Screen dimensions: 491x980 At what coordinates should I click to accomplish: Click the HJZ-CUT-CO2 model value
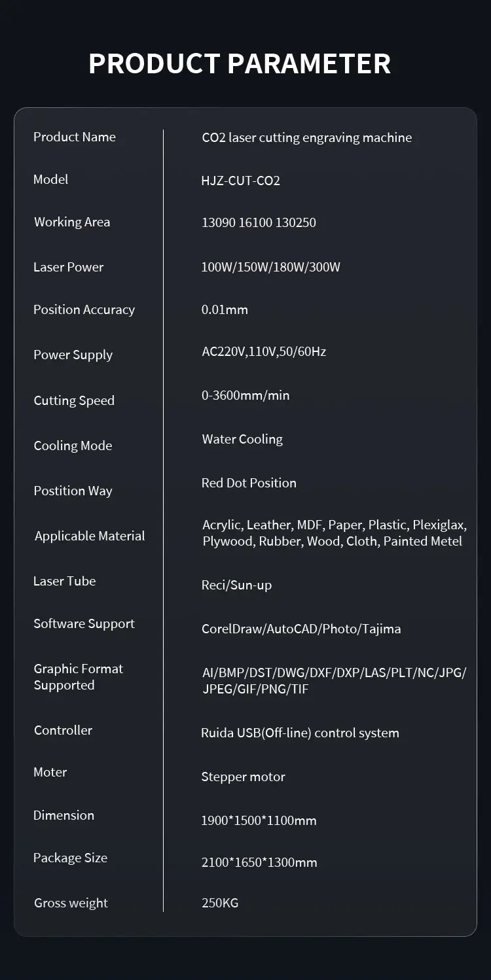tap(241, 181)
